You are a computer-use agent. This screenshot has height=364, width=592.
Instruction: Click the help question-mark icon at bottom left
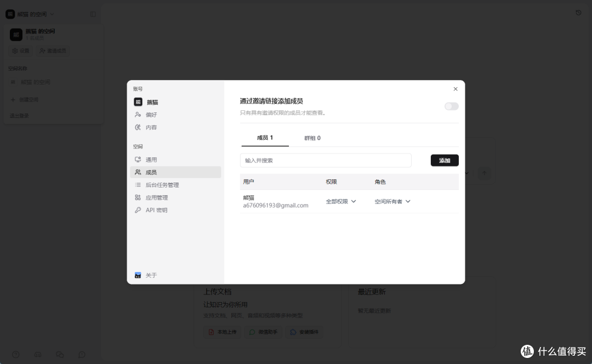click(x=16, y=355)
